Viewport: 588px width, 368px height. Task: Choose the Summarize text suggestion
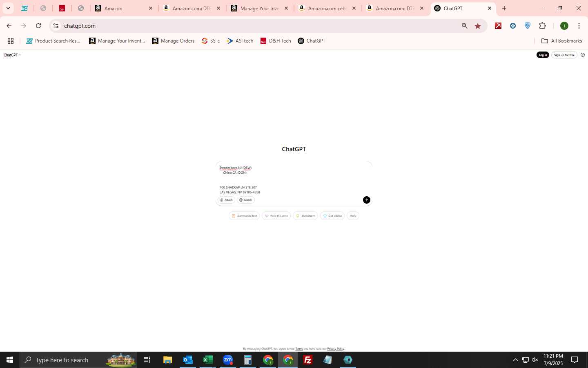tap(244, 216)
